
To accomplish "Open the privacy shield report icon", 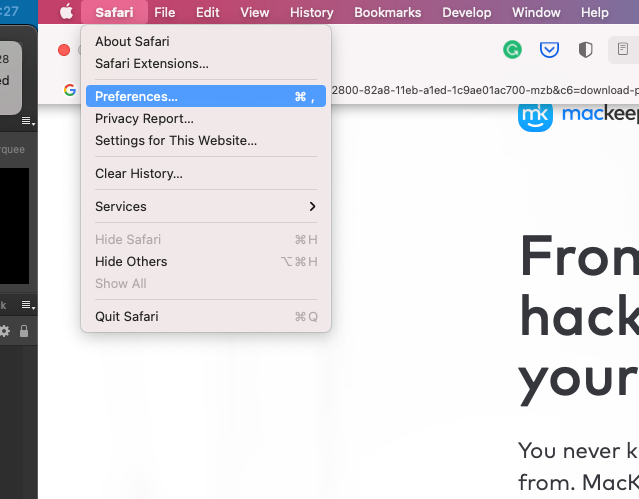I will (x=586, y=50).
